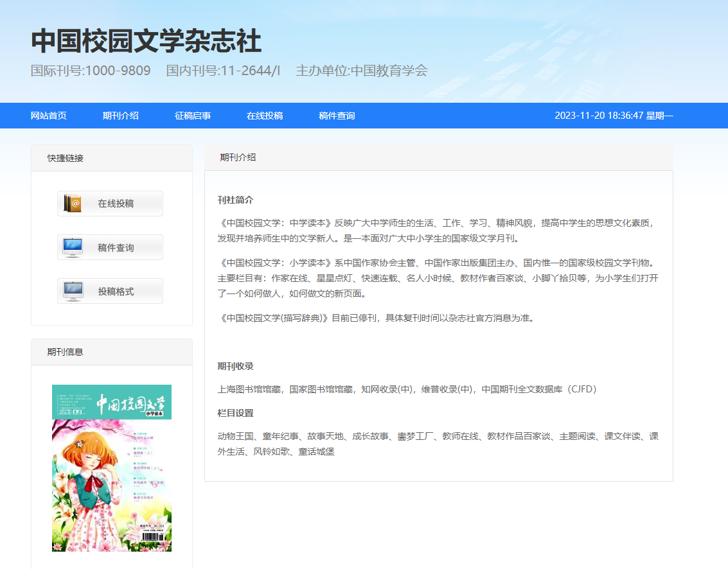The height and width of the screenshot is (569, 728).
Task: Click the 中国校园文学杂志社 site title
Action: 146,42
